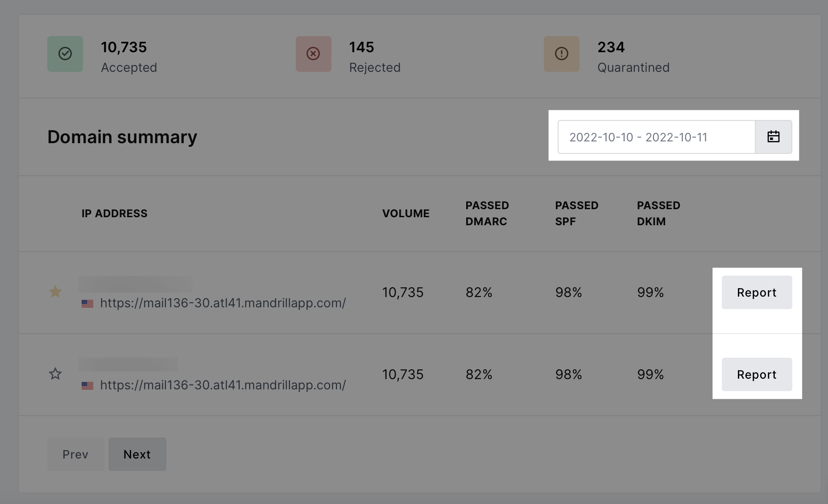Sort by the PASSED DKIM column header
828x504 pixels.
658,214
